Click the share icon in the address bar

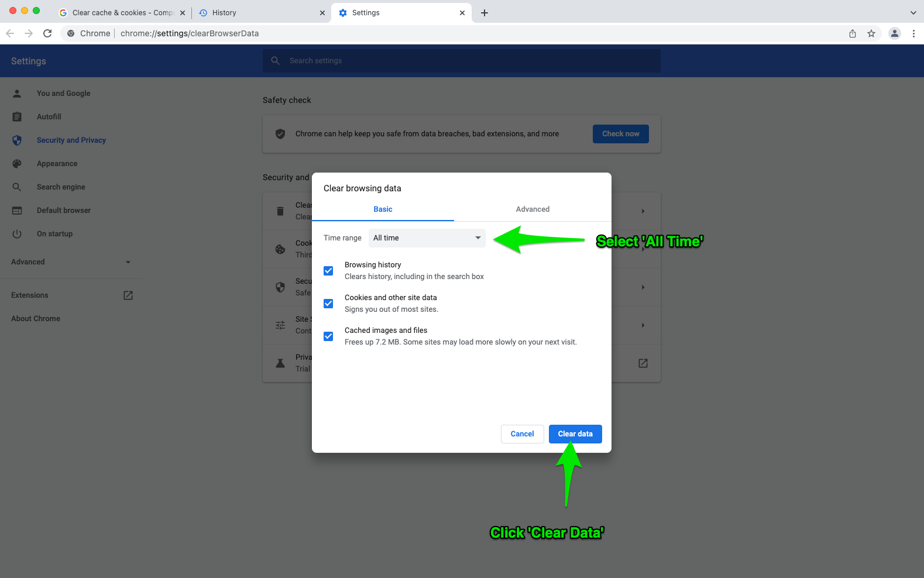coord(853,33)
